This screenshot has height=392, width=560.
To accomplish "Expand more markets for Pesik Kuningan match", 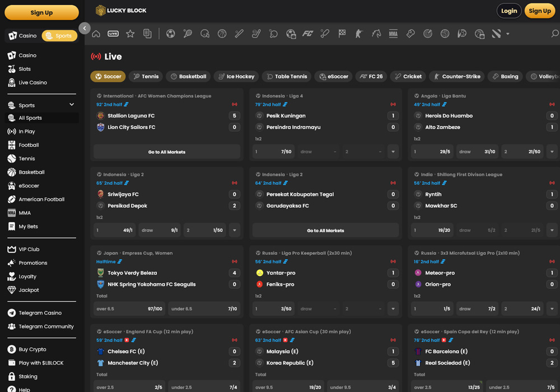I will pyautogui.click(x=393, y=152).
